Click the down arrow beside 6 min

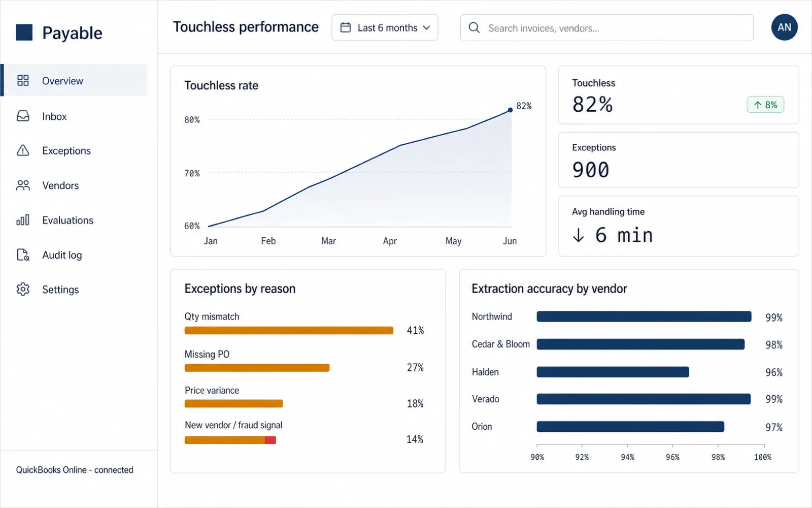tap(578, 235)
